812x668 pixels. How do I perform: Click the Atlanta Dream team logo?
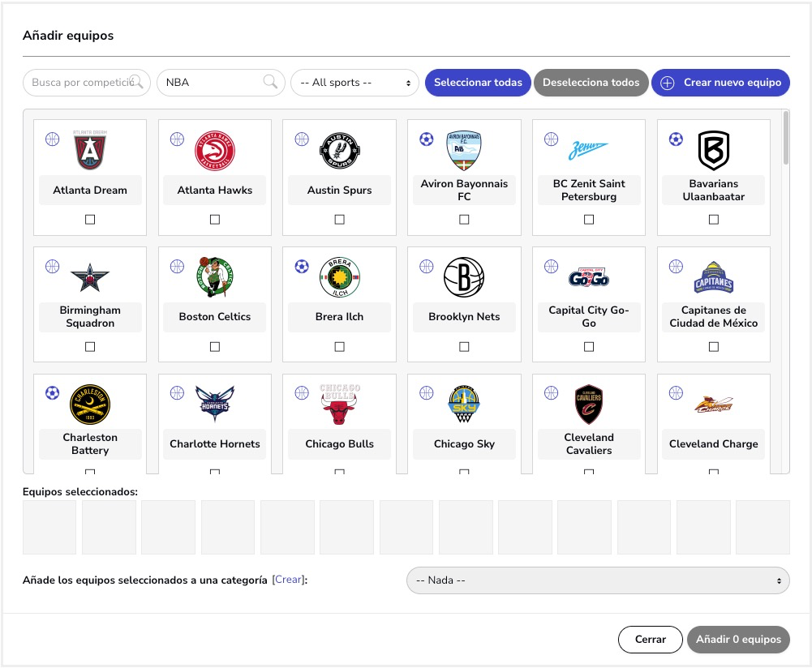click(90, 150)
